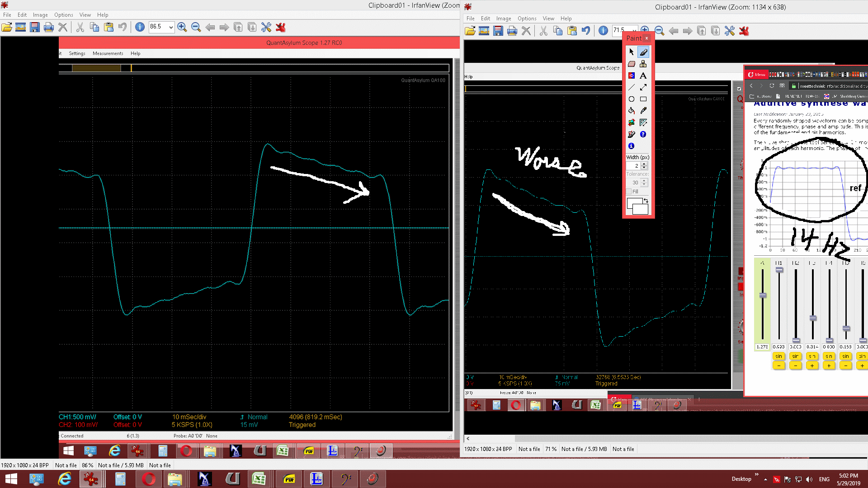
Task: Expand the Desktop toolbar chevron on the taskbar
Action: 757,474
